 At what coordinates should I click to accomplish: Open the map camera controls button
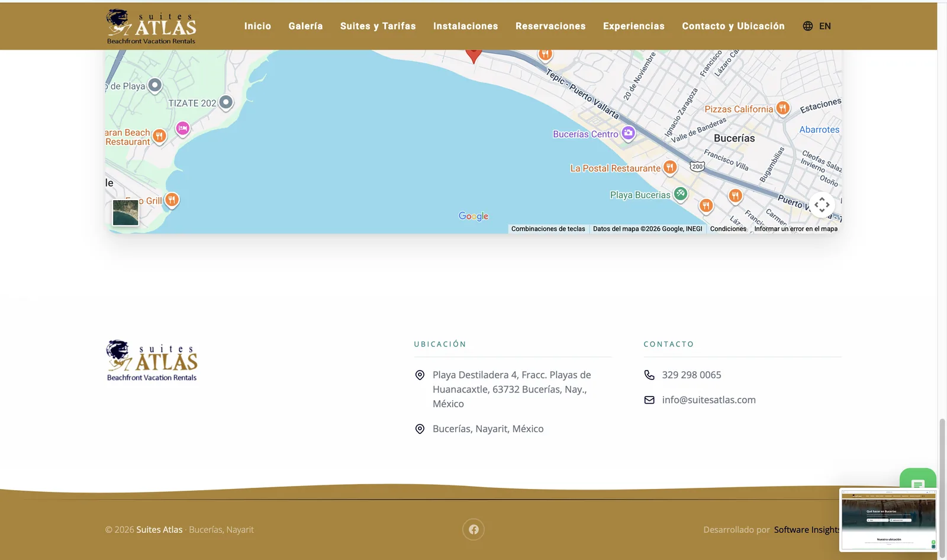pos(822,205)
